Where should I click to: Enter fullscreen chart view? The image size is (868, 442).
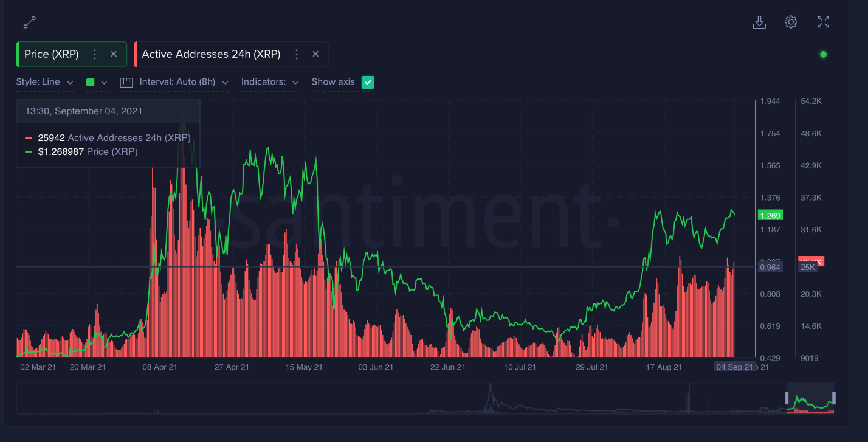[823, 22]
